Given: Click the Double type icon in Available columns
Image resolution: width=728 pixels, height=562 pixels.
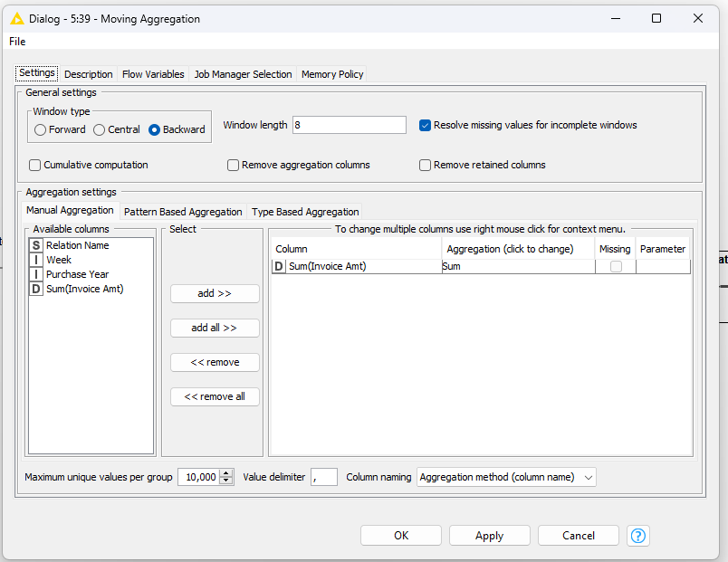Looking at the screenshot, I should 36,289.
